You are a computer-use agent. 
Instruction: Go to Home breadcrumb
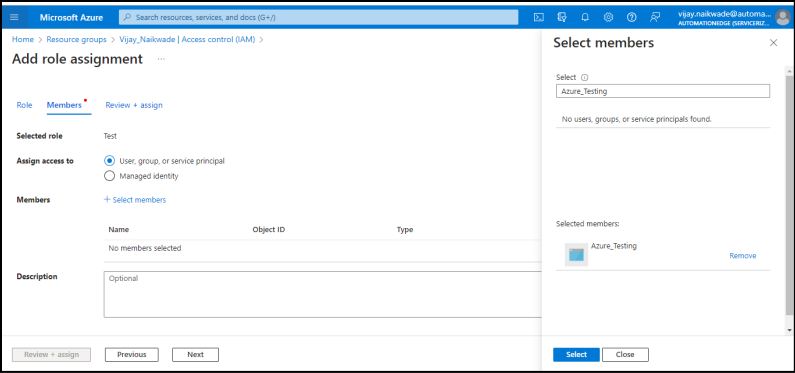pyautogui.click(x=23, y=39)
